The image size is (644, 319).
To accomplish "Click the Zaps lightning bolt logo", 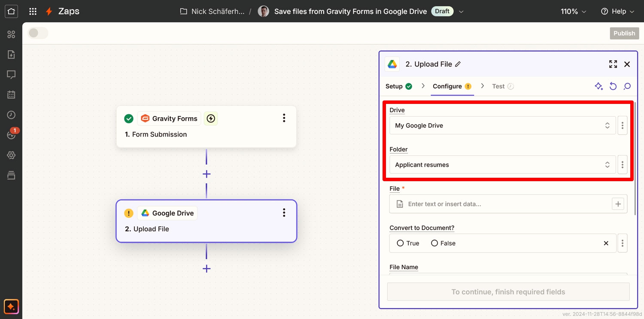I will (x=50, y=12).
